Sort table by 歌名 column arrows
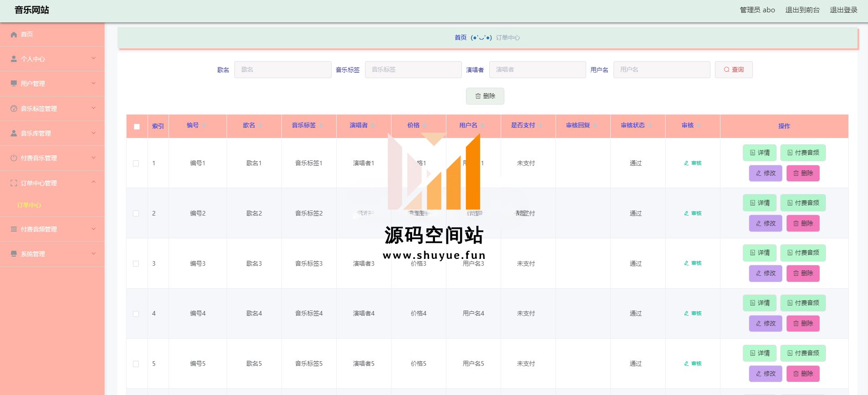 260,126
